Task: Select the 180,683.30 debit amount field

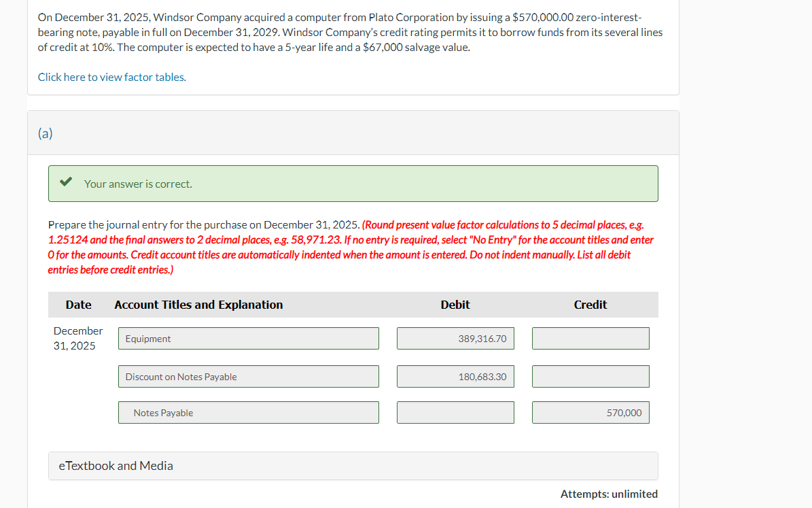Action: click(x=456, y=377)
